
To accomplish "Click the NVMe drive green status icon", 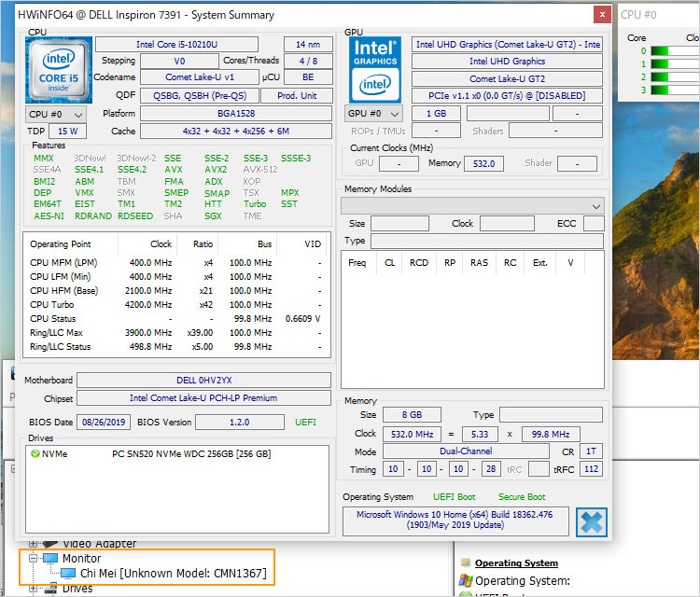I will point(35,453).
